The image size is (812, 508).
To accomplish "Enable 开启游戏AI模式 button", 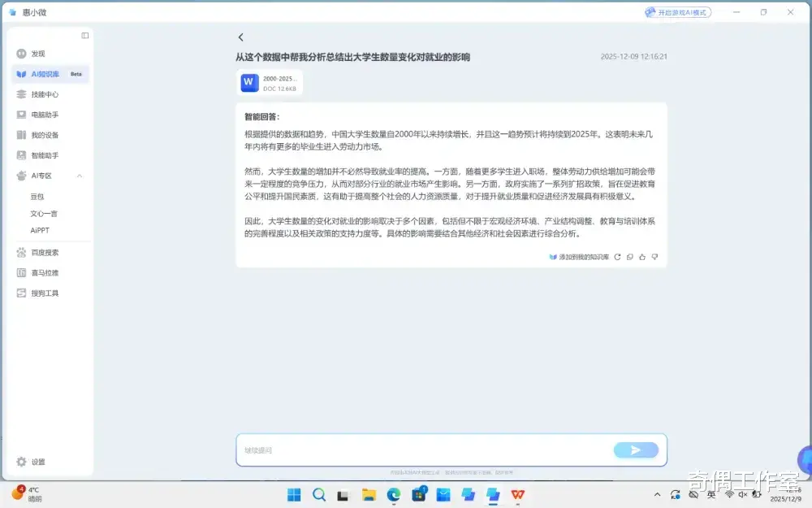I will [678, 12].
